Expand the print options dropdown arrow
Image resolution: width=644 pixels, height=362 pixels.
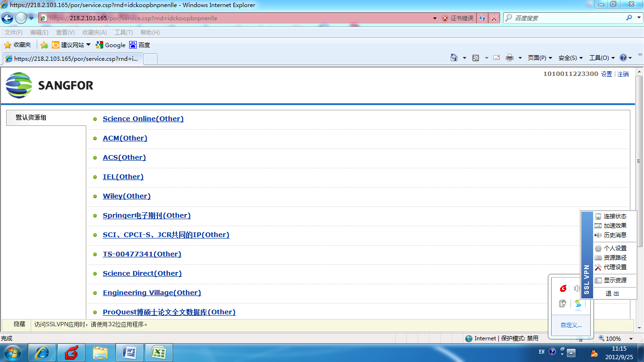pyautogui.click(x=520, y=58)
